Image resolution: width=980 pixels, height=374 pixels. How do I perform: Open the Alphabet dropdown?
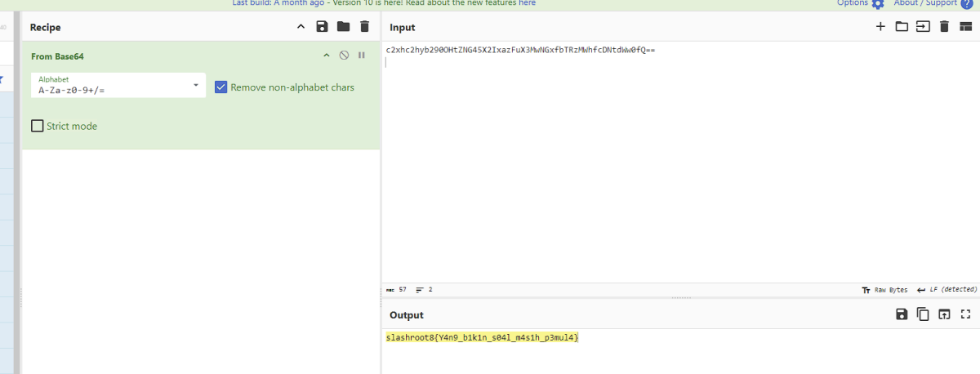pyautogui.click(x=118, y=86)
